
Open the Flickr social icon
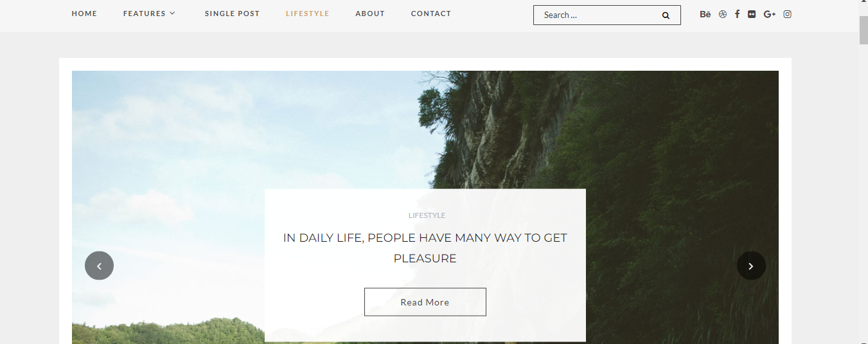pyautogui.click(x=752, y=14)
